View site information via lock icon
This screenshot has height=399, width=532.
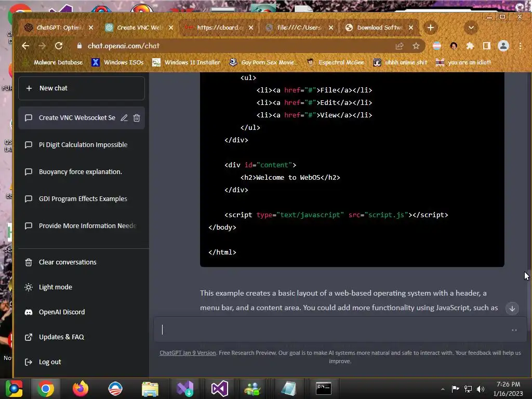(x=79, y=46)
